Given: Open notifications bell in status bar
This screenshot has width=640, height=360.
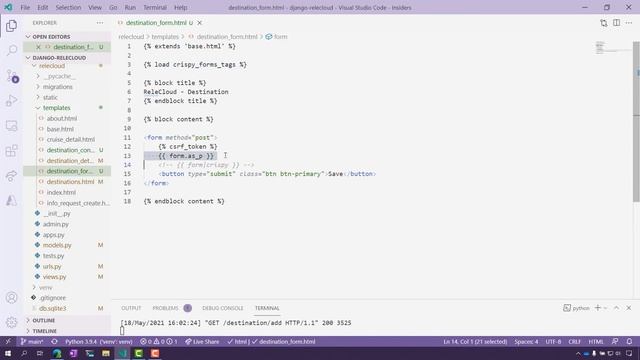Looking at the screenshot, I should (x=629, y=341).
